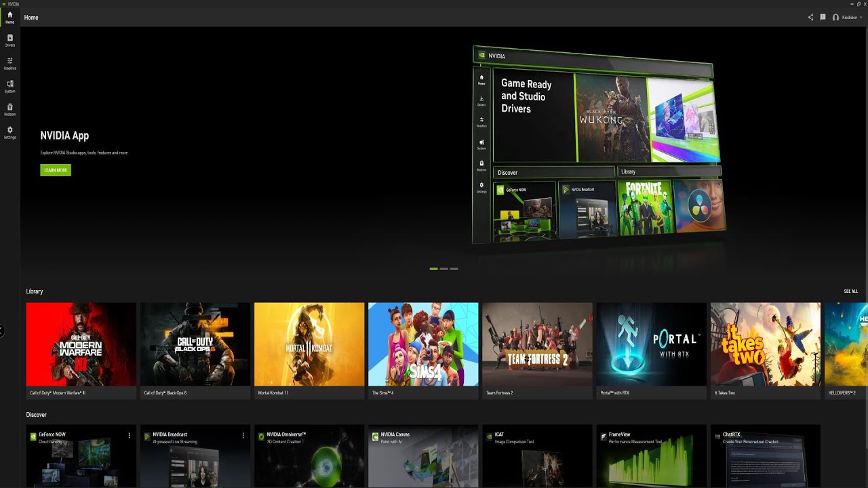Open the Modern Warfare III game thumbnail
868x488 pixels.
pos(81,344)
